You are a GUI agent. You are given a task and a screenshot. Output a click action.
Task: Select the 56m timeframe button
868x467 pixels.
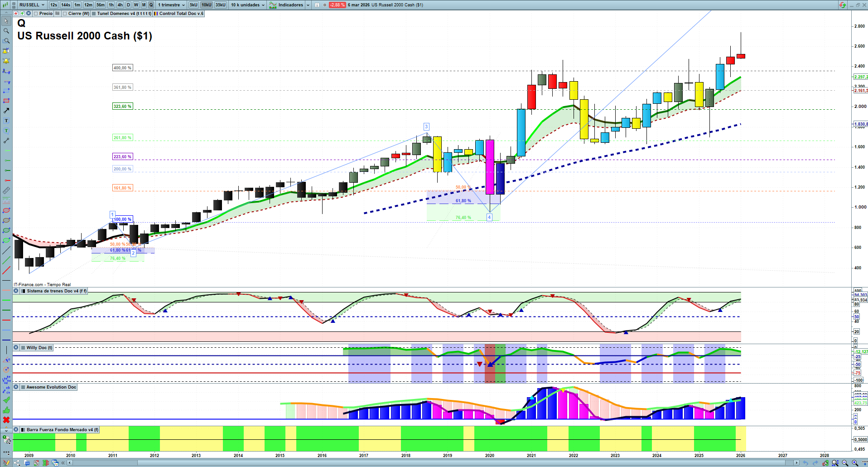point(101,5)
